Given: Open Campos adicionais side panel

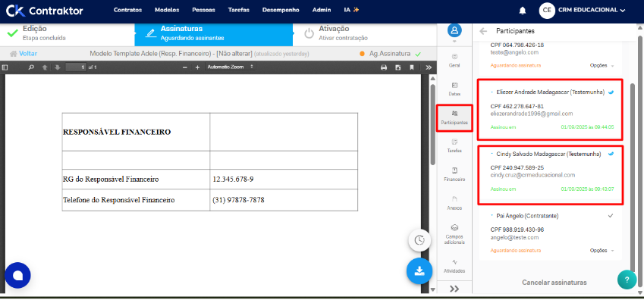Looking at the screenshot, I should click(x=454, y=234).
